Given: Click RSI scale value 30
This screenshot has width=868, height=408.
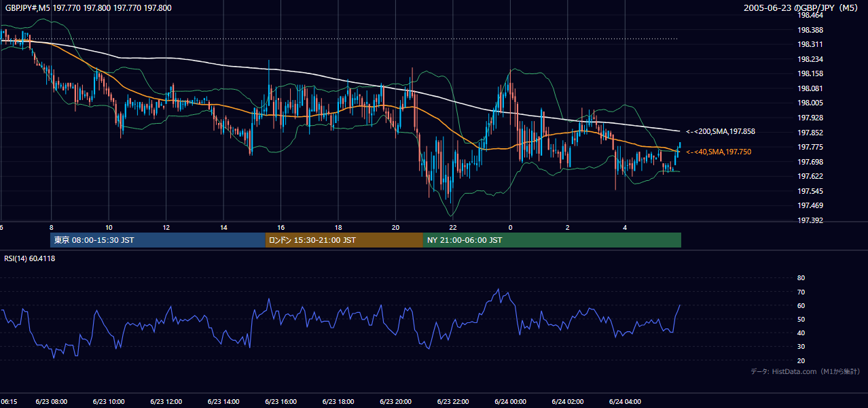Looking at the screenshot, I should pos(801,346).
